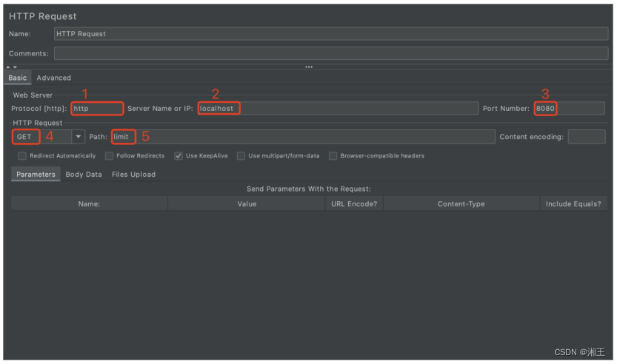This screenshot has height=364, width=617.
Task: Click the URL Encode? column header
Action: click(354, 204)
